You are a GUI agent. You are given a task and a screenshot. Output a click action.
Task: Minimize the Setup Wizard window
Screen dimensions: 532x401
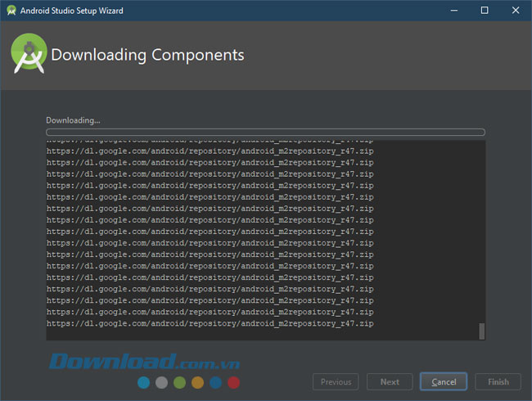click(x=454, y=11)
